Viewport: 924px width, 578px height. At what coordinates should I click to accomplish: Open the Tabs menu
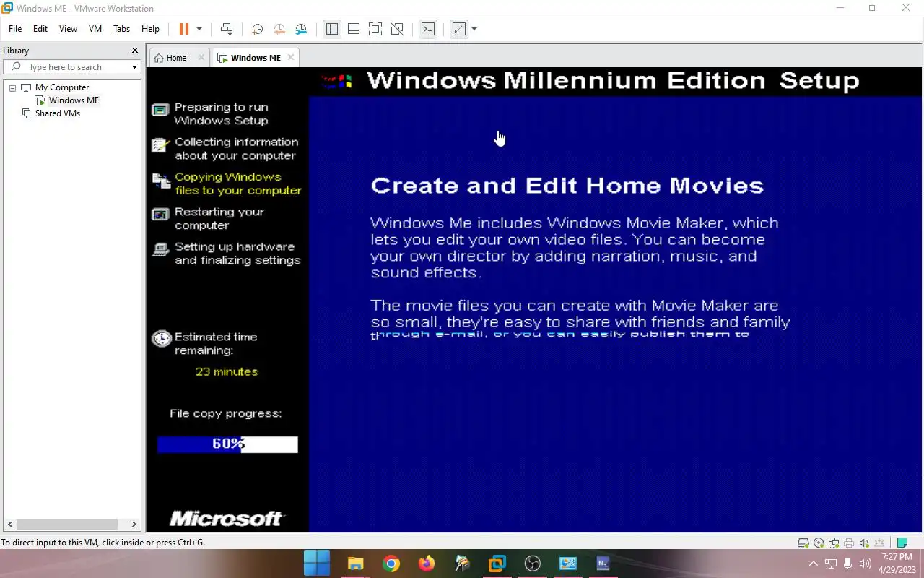(121, 29)
